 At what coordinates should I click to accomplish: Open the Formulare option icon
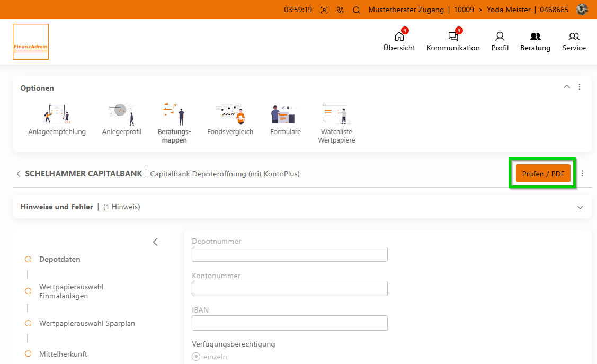click(285, 114)
